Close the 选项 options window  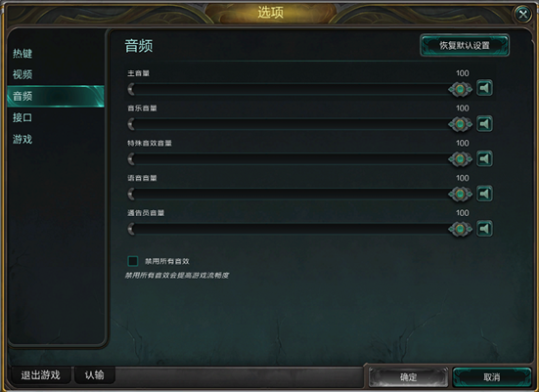coord(522,14)
